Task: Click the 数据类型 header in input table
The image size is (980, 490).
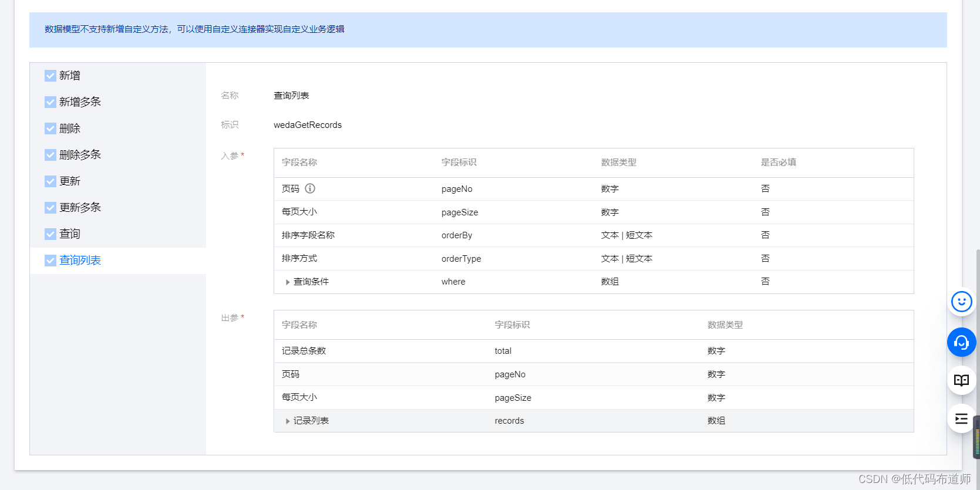Action: click(619, 163)
